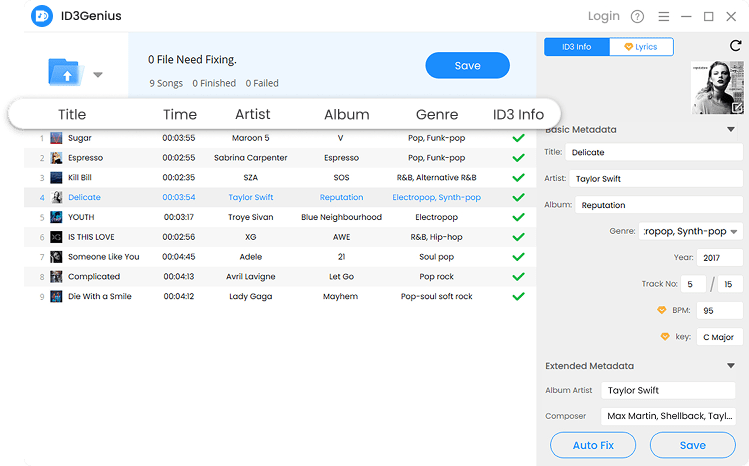Screen dimensions: 749x466
Task: Click the green checkmark for Sugar
Action: (x=518, y=138)
